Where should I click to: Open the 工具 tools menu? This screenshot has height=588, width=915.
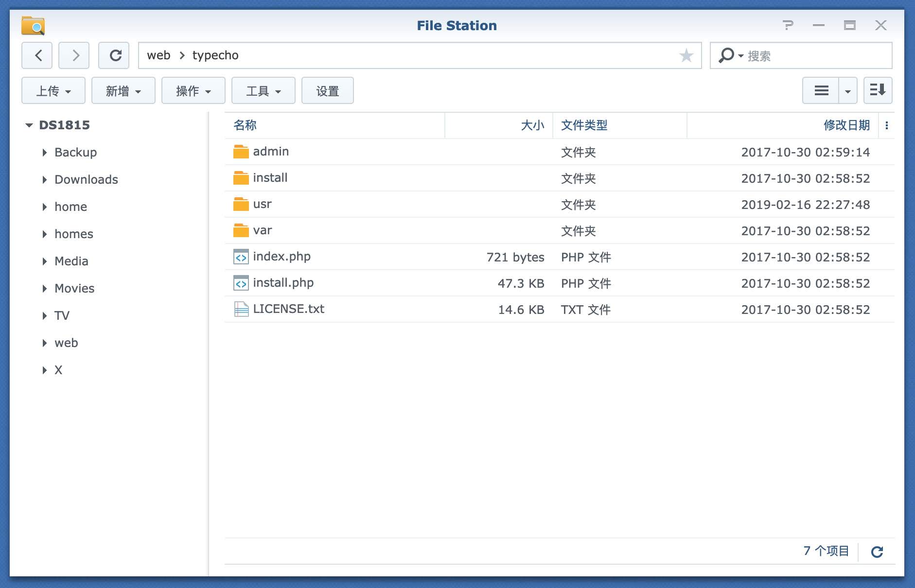[x=263, y=91]
